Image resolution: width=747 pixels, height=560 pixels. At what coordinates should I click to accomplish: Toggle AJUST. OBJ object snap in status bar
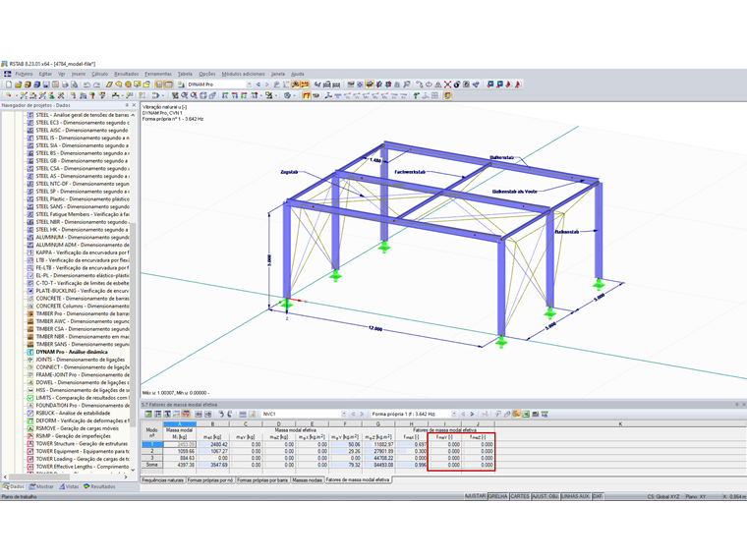[545, 496]
